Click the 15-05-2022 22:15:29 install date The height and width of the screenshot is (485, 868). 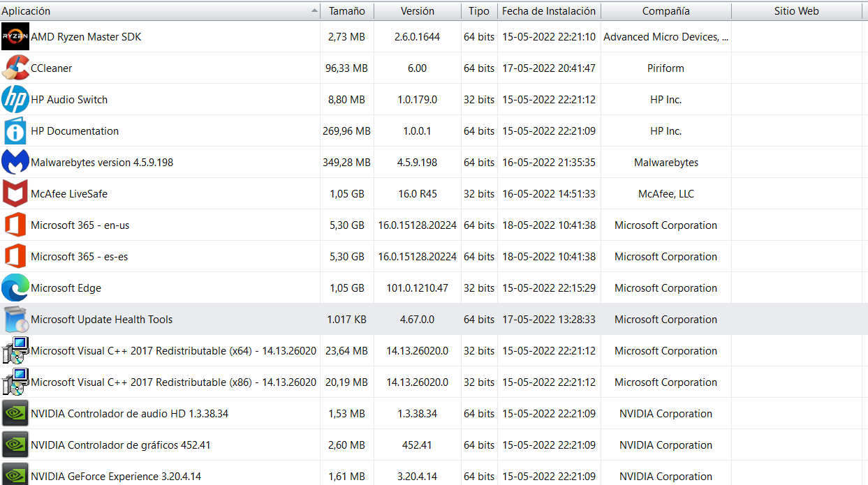point(549,288)
